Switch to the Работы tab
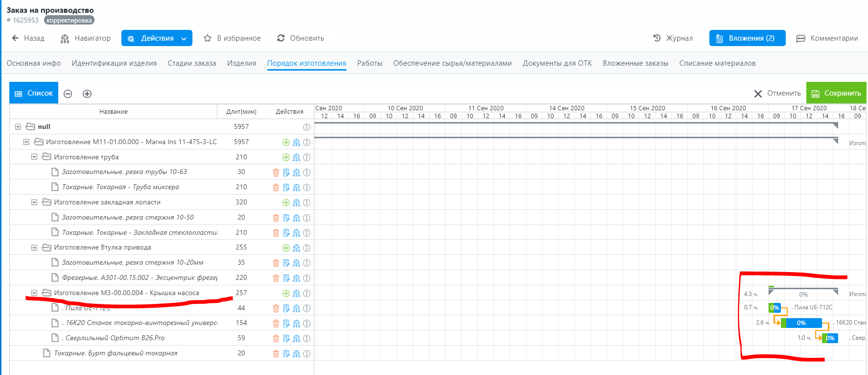Viewport: 868px width, 375px height. coord(370,63)
